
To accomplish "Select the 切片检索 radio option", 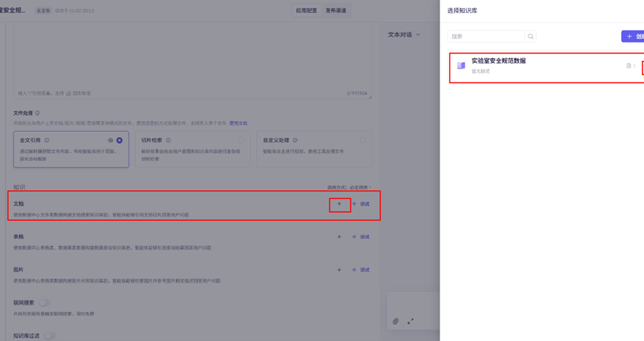I will [x=241, y=140].
